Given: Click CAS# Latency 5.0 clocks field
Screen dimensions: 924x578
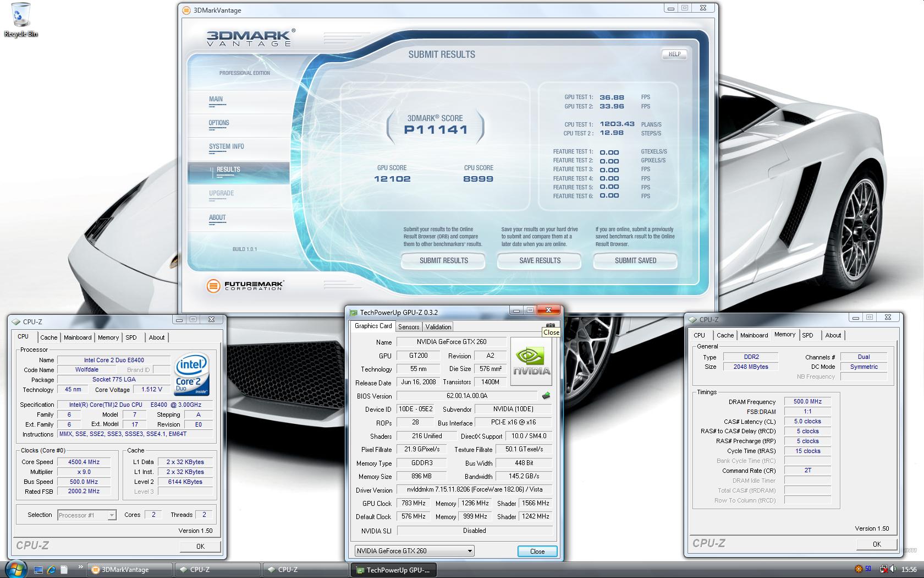Looking at the screenshot, I should click(807, 422).
